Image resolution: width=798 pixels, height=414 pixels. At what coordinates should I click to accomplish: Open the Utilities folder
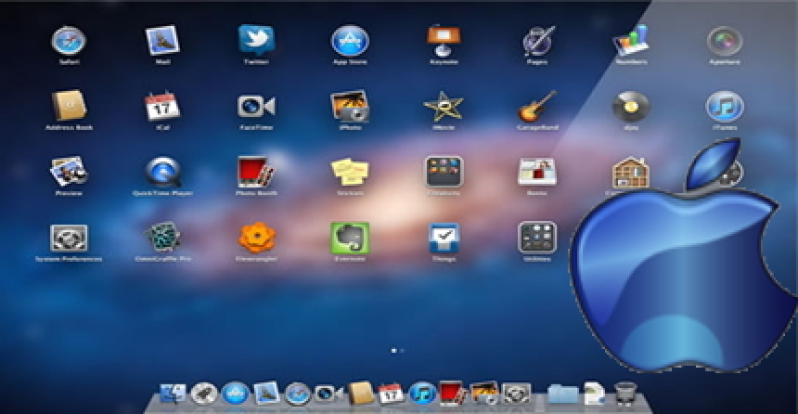pyautogui.click(x=537, y=237)
